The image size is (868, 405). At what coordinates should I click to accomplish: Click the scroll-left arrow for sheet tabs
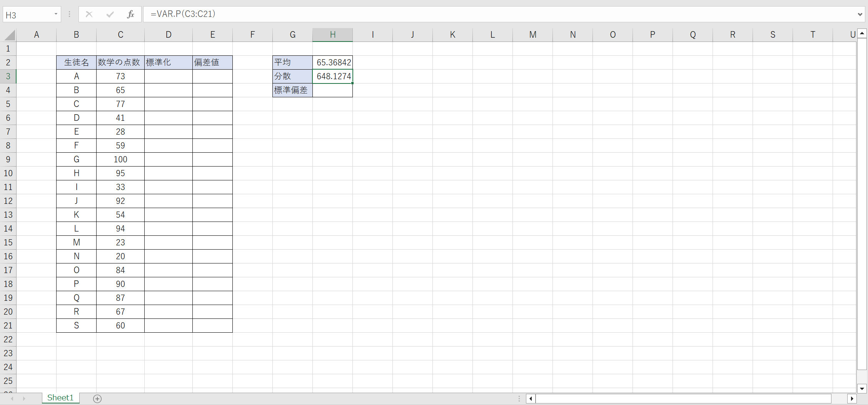click(x=11, y=399)
